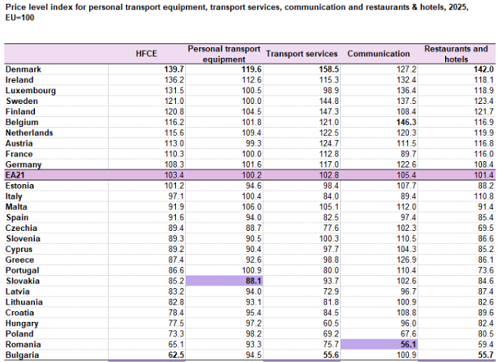This screenshot has width=500, height=362.
Task: Click the Portugal row label
Action: click(x=22, y=270)
